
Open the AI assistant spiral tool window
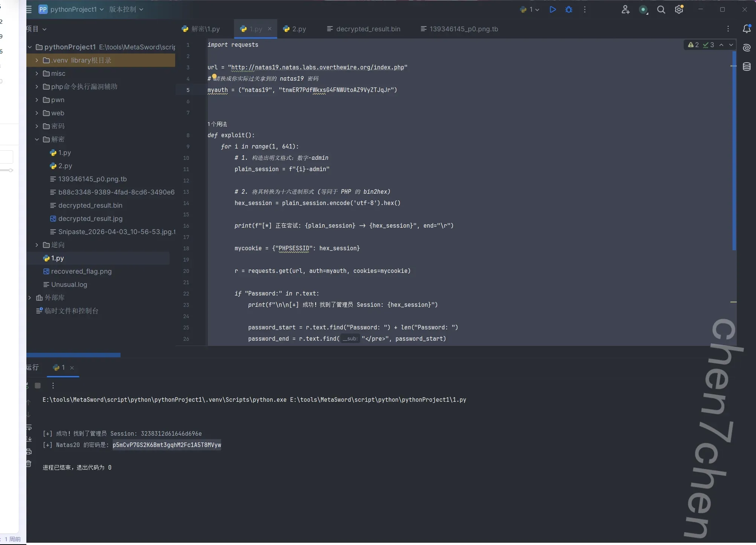747,47
